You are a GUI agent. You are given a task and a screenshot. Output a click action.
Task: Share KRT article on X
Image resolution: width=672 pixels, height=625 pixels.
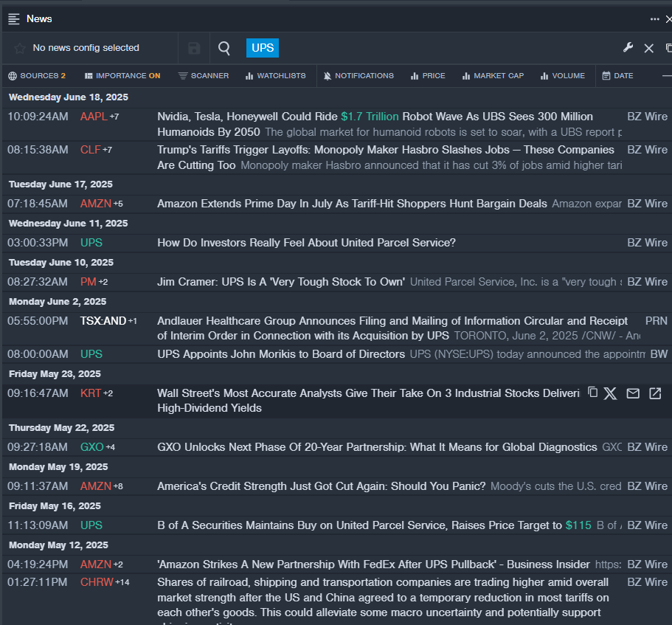click(x=610, y=393)
